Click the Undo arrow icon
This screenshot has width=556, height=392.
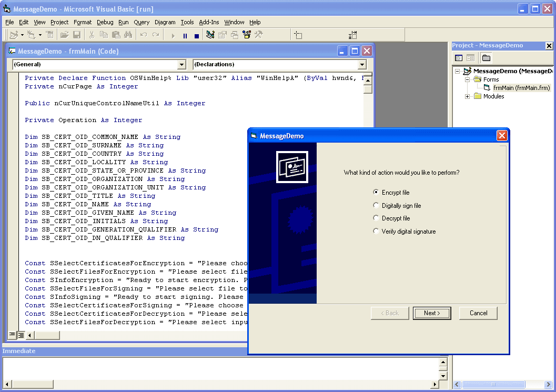[144, 35]
